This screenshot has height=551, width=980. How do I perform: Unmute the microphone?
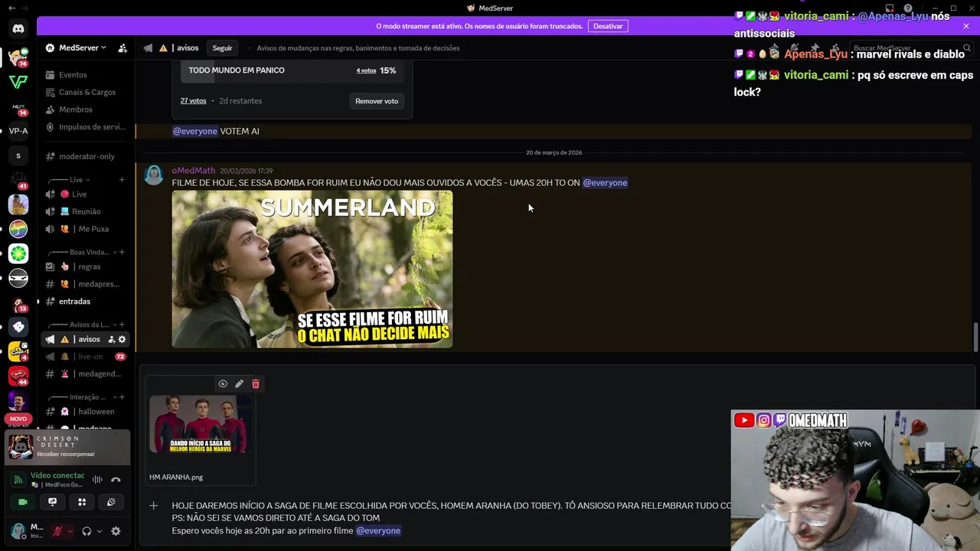57,531
